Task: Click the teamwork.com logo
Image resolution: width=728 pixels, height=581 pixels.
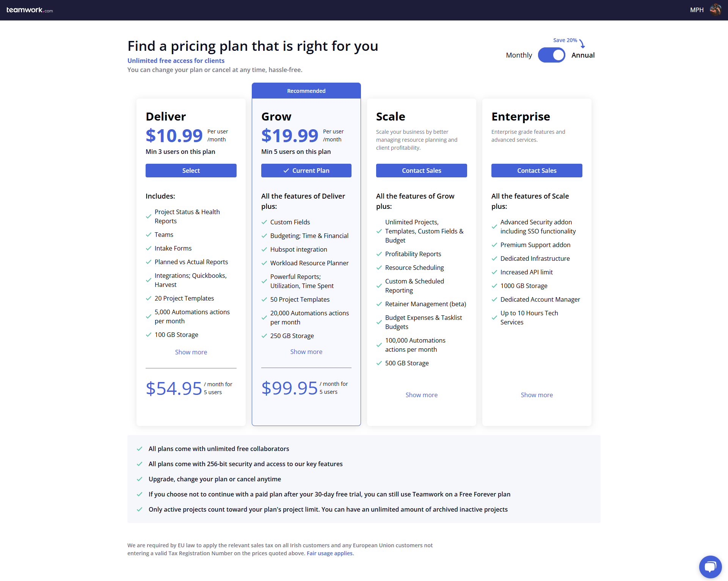Action: pyautogui.click(x=30, y=10)
